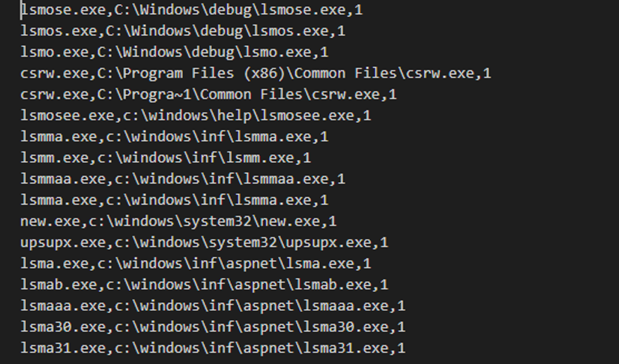Place cursor on the lsmose.exe line

(191, 10)
